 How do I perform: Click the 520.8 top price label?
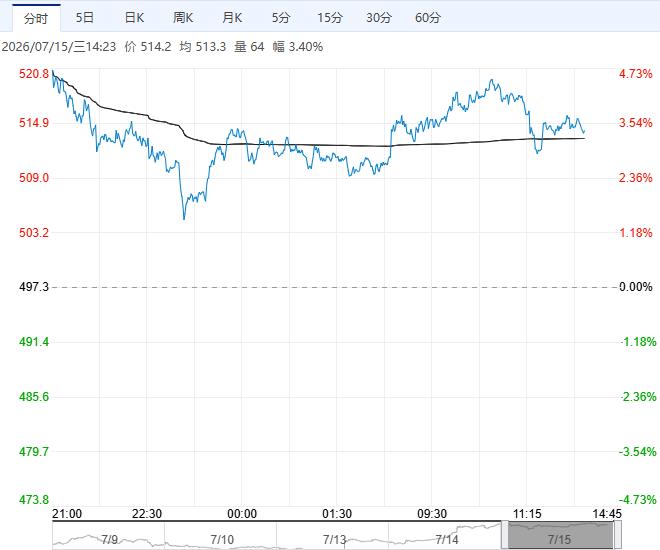(x=34, y=74)
